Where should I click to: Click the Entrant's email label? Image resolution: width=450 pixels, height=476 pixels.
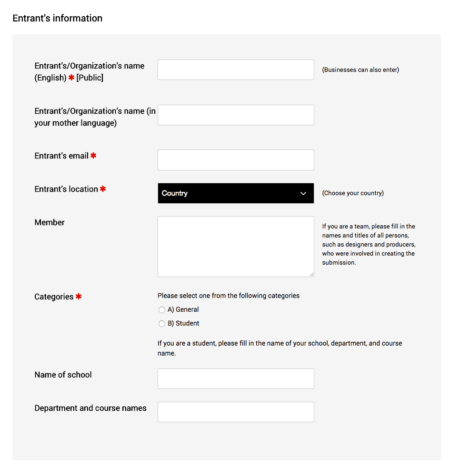61,156
